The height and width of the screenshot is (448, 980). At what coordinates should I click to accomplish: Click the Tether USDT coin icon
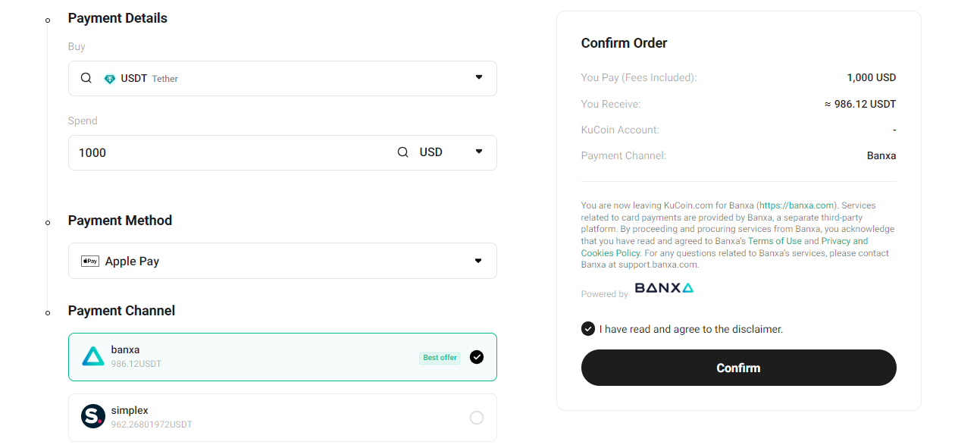(111, 78)
